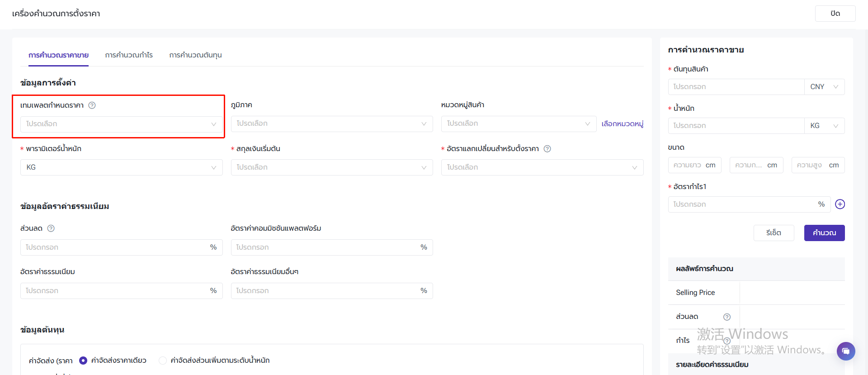Open the chat support bubble
Screen dimensions: 868x375
click(845, 351)
